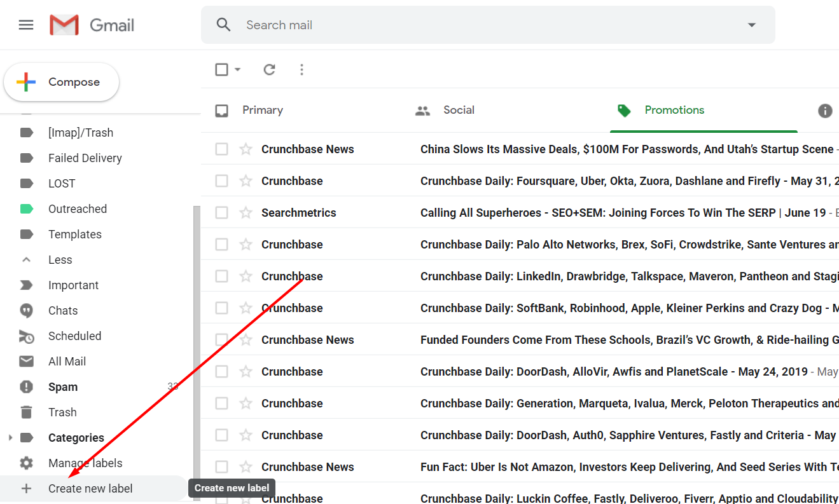Image resolution: width=839 pixels, height=504 pixels.
Task: Click the plus icon beside Create new label
Action: tap(26, 489)
